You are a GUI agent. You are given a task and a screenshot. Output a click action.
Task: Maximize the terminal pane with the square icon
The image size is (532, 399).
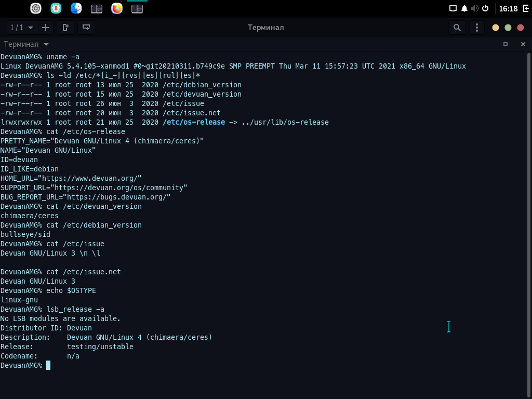(x=506, y=44)
